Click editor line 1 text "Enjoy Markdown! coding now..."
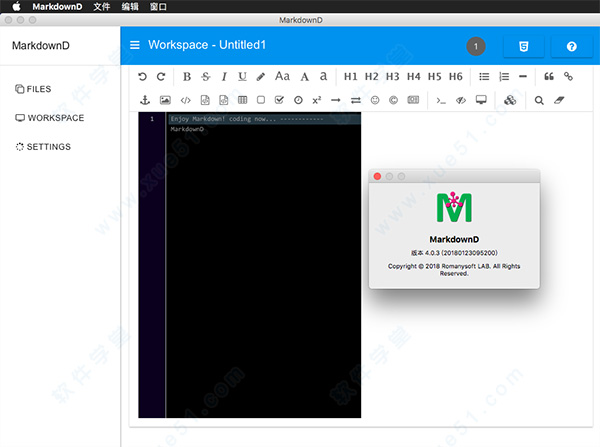The image size is (600, 447). 223,119
